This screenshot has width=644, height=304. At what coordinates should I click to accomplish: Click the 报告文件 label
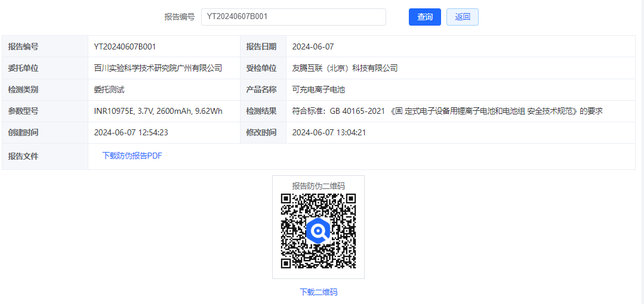click(x=23, y=156)
